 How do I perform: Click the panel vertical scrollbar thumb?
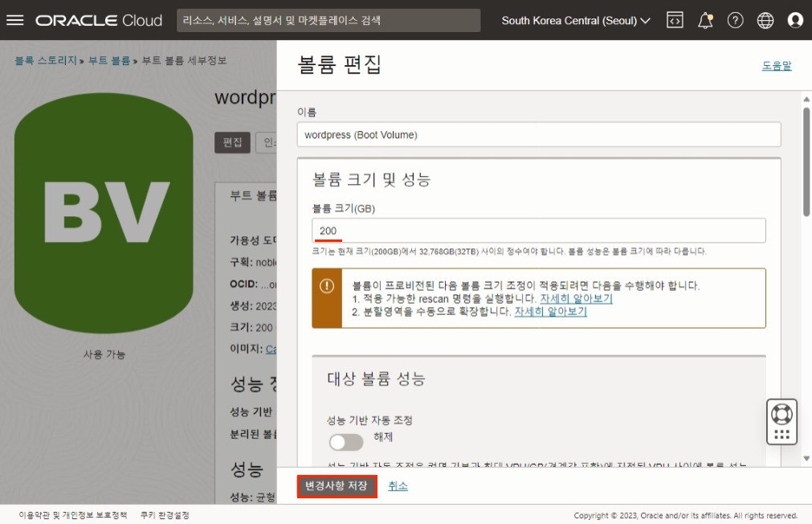coord(806,162)
